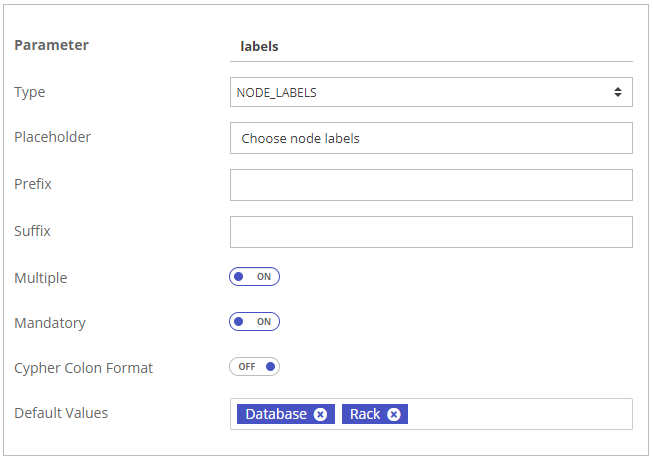Turn off the Multiple switch
653x459 pixels.
tap(254, 277)
